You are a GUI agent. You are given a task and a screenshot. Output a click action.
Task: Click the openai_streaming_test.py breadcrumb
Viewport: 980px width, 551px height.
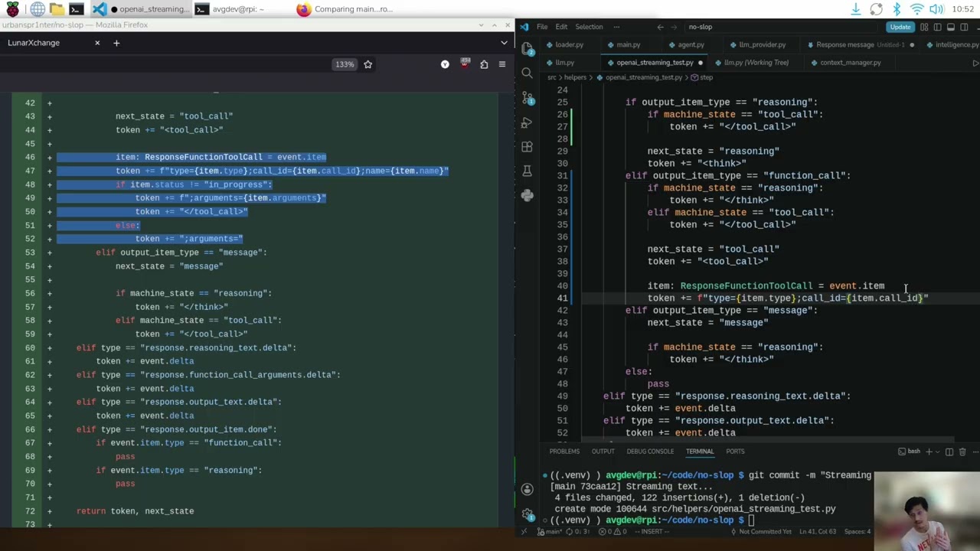[640, 77]
